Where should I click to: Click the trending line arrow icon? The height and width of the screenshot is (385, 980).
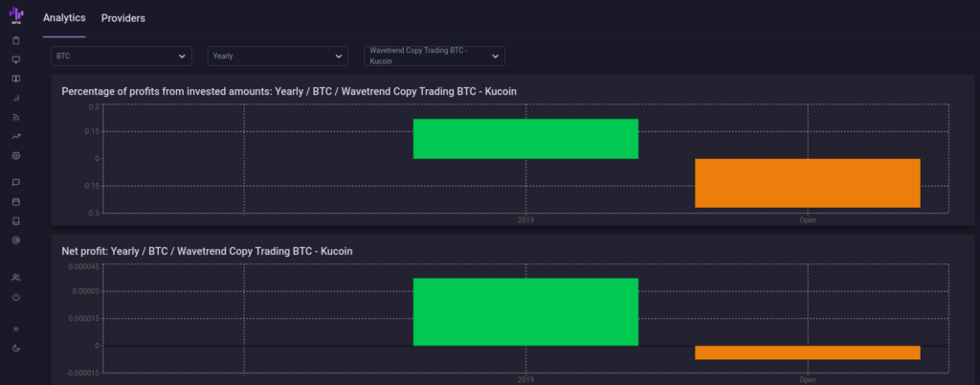point(15,136)
